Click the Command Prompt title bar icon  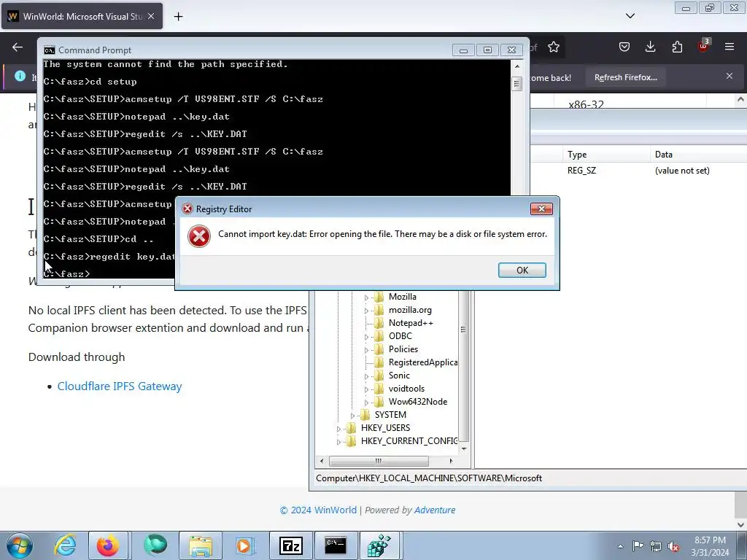(49, 50)
